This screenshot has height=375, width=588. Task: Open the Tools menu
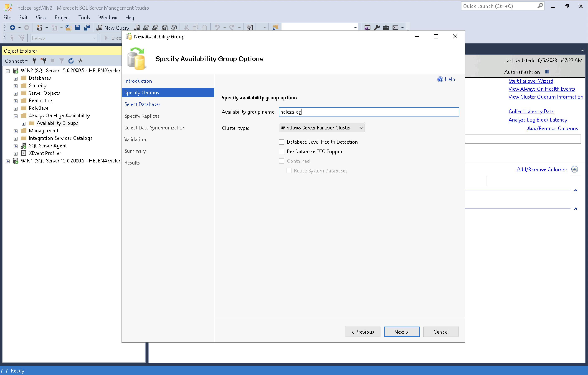84,17
